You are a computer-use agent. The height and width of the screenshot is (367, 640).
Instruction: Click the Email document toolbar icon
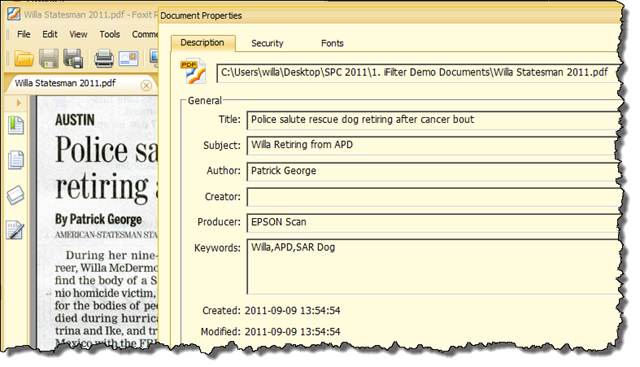pos(129,58)
